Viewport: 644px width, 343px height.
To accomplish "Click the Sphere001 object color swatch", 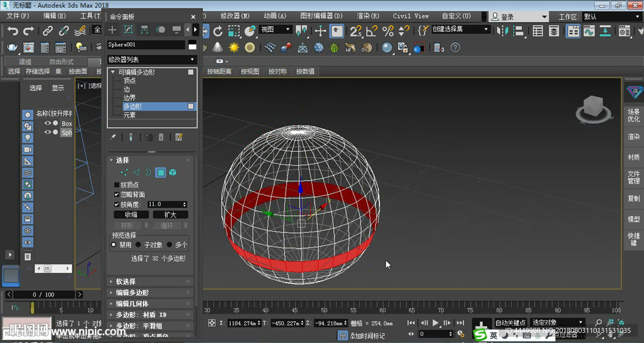I will [192, 45].
